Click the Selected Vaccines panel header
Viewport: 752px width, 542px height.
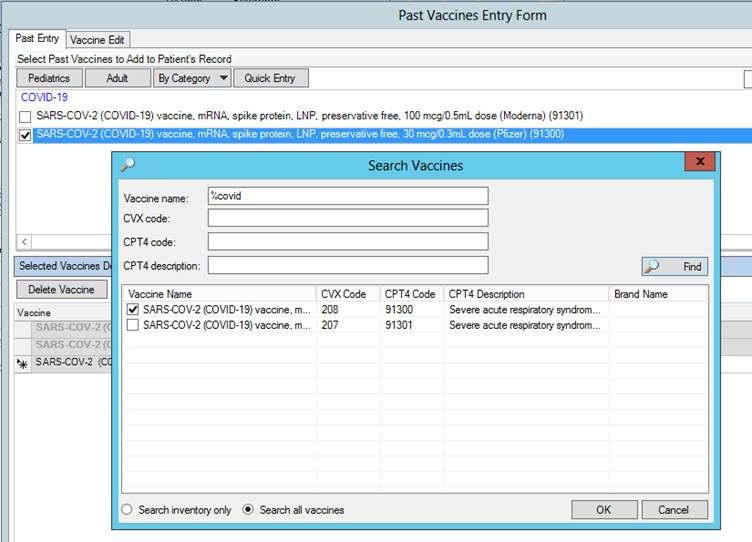[x=65, y=266]
